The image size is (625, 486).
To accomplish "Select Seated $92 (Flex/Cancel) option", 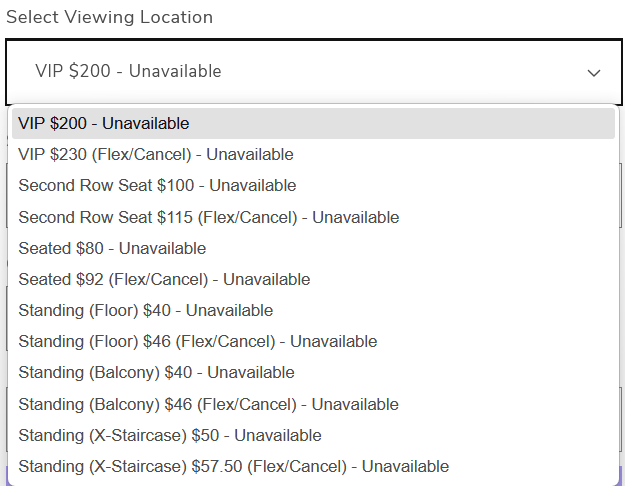I will pos(313,279).
